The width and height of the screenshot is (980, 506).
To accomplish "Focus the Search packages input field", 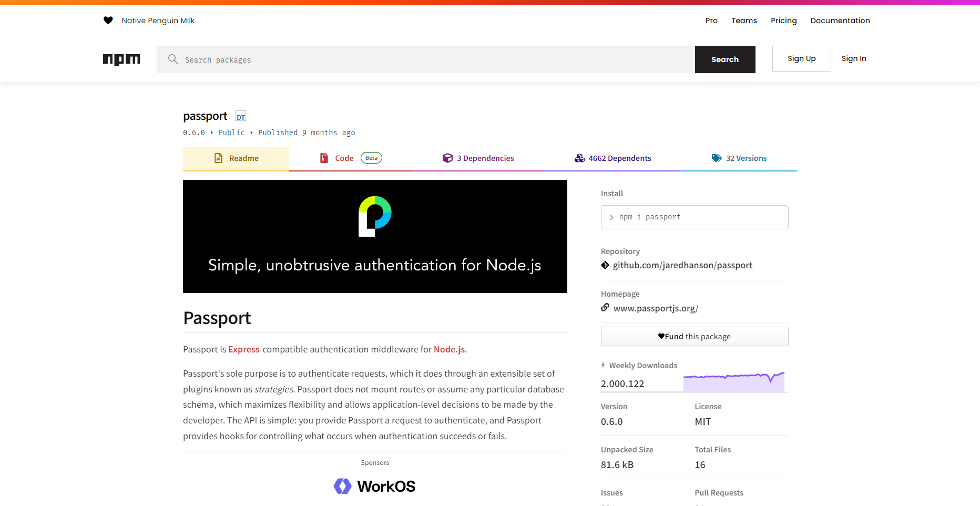I will click(x=426, y=59).
